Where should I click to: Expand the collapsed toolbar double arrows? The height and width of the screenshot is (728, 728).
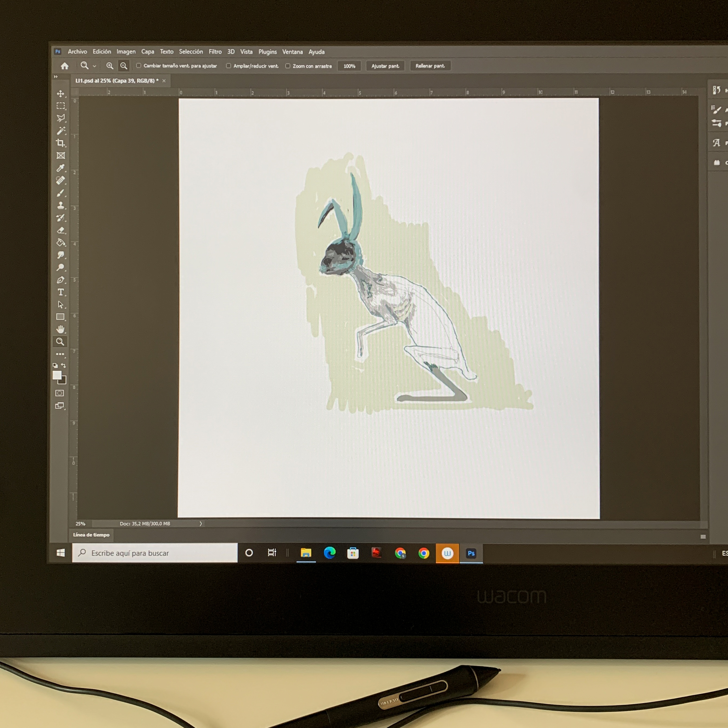point(56,77)
